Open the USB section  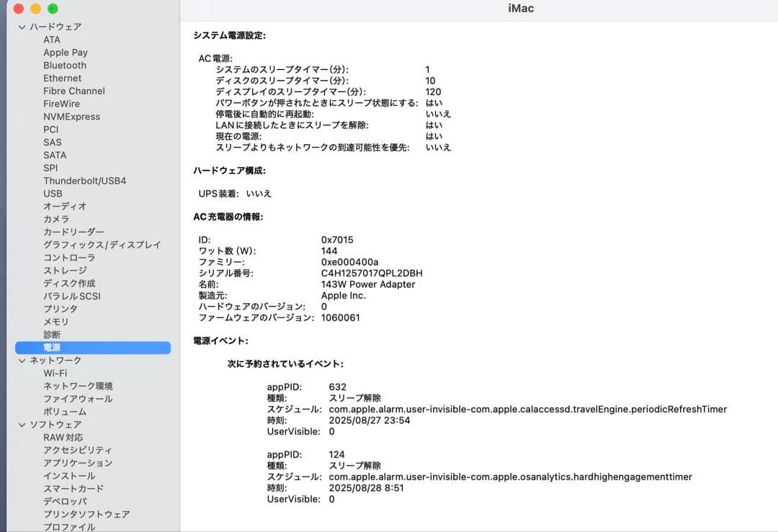pos(51,193)
